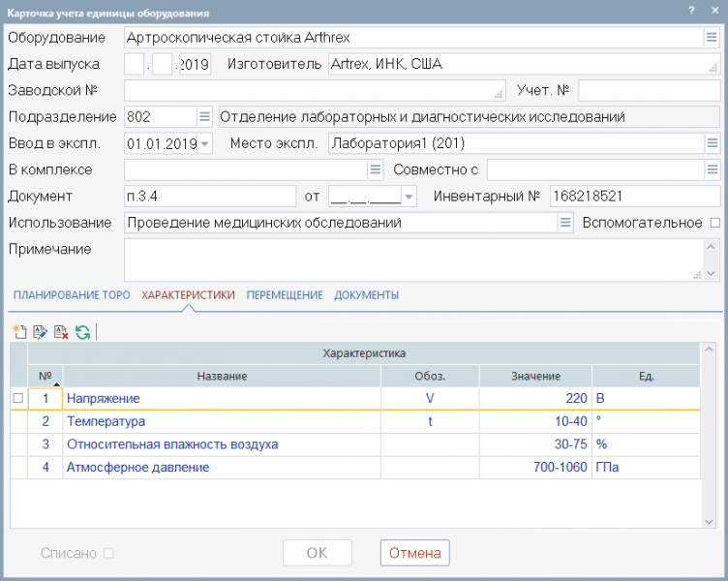Select the Атмосферное давление row
Screen dimensions: 728x581
click(355, 467)
